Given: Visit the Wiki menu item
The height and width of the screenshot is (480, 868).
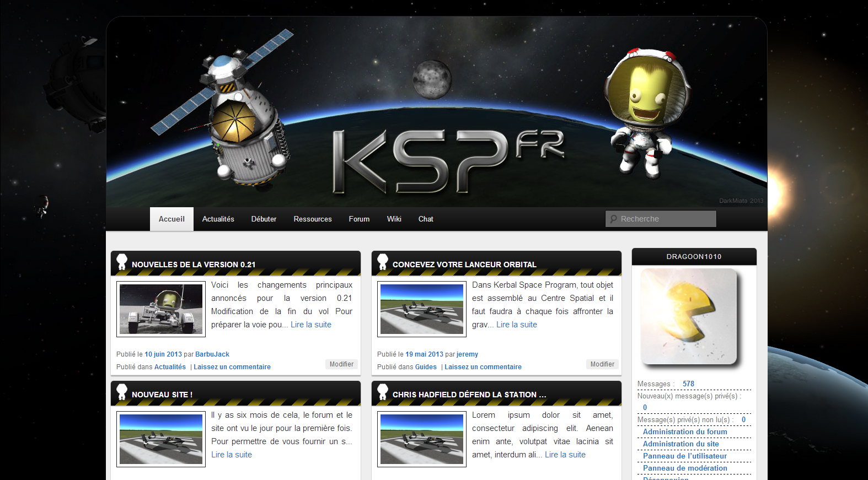Looking at the screenshot, I should (x=394, y=219).
